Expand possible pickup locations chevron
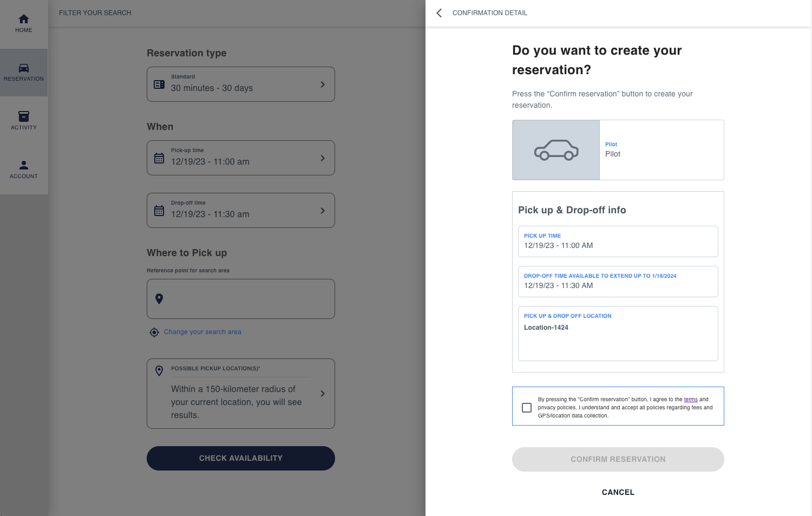 click(323, 394)
